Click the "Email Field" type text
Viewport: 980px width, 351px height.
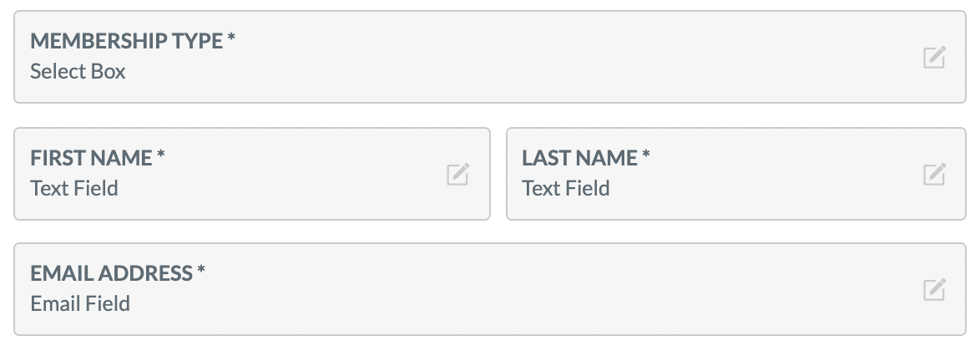point(80,303)
